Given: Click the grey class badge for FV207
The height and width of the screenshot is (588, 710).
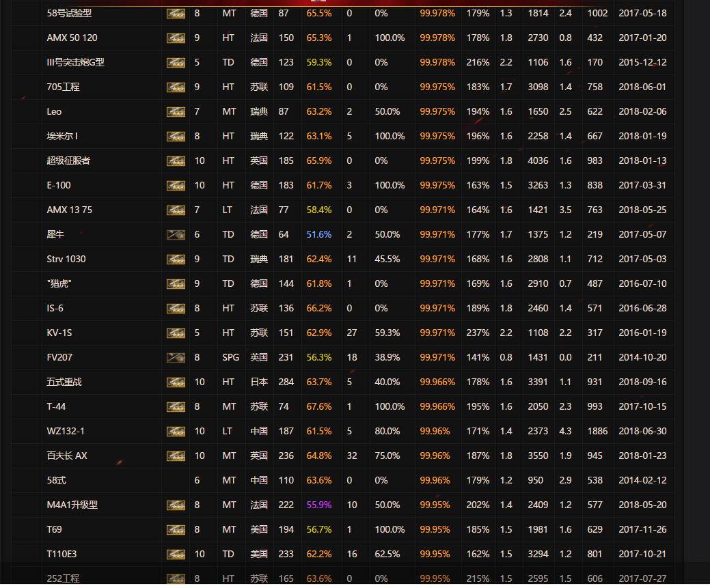Looking at the screenshot, I should click(176, 358).
